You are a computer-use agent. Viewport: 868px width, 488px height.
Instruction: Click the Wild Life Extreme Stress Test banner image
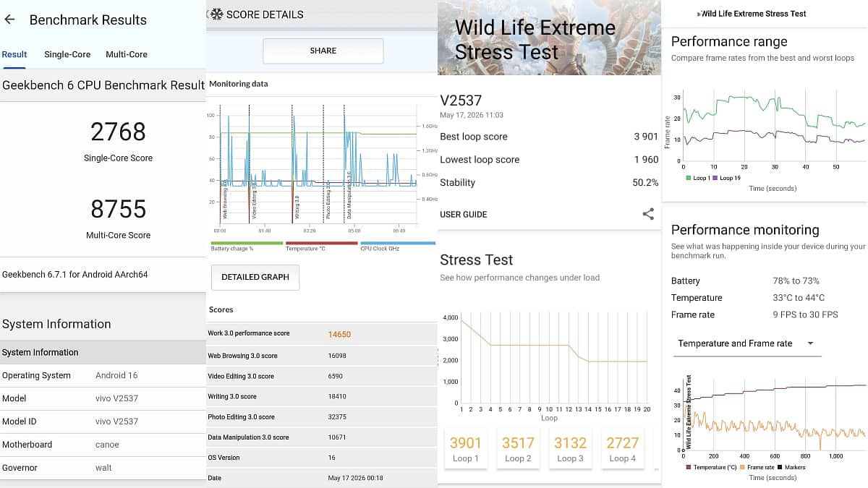(549, 38)
